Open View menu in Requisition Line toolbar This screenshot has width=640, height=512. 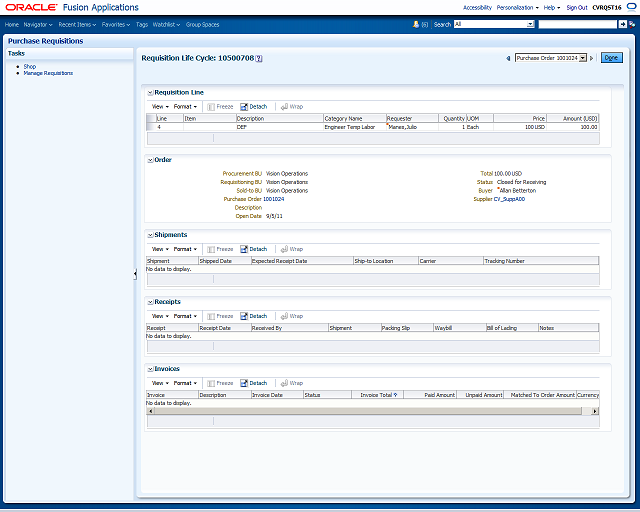tap(160, 107)
